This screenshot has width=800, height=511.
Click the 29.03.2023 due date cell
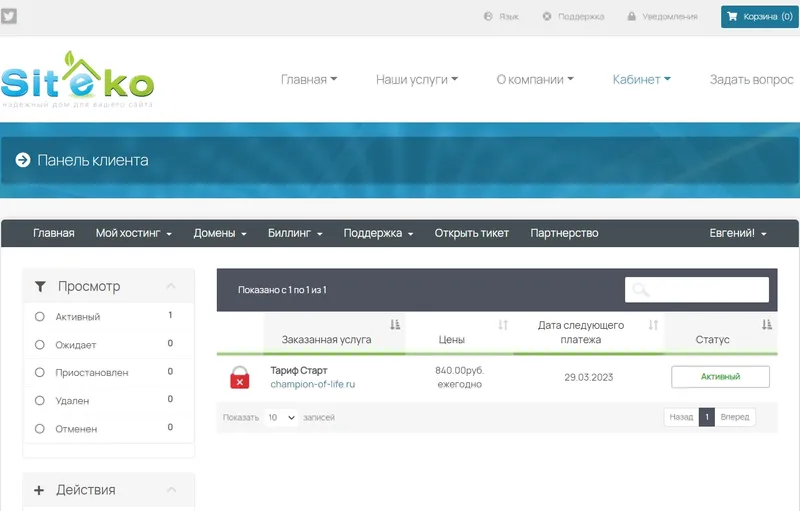pyautogui.click(x=588, y=377)
